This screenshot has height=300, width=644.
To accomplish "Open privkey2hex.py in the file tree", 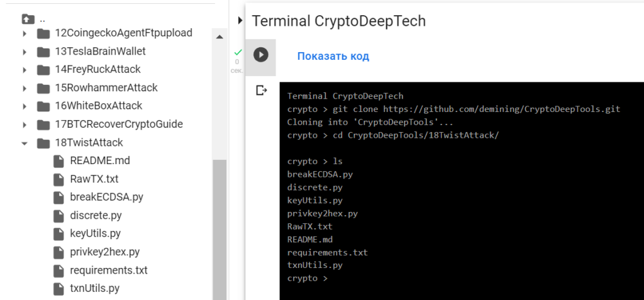I will [105, 252].
